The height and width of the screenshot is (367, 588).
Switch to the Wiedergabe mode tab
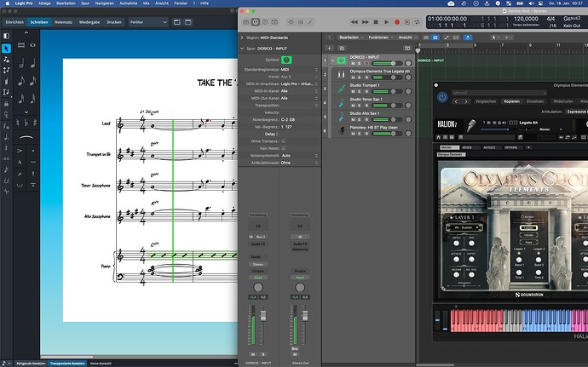89,22
